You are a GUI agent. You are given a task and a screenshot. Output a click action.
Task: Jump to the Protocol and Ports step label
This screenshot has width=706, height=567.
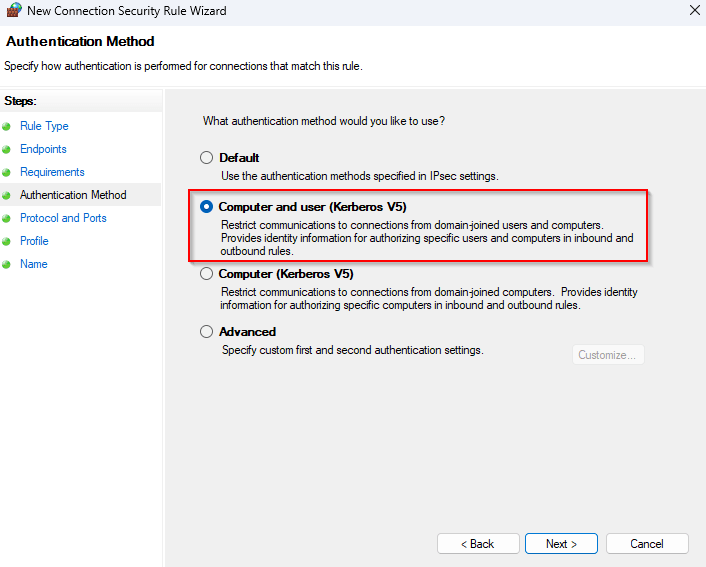pos(63,218)
